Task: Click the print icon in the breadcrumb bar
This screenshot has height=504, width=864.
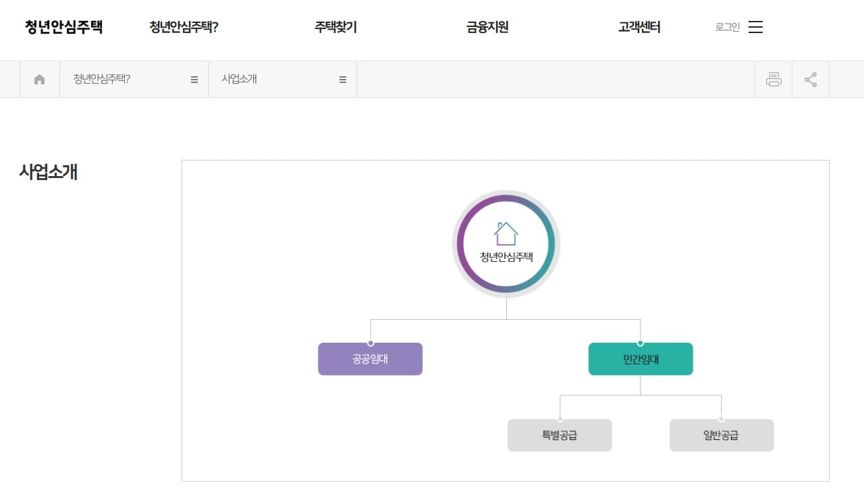Action: click(x=774, y=79)
